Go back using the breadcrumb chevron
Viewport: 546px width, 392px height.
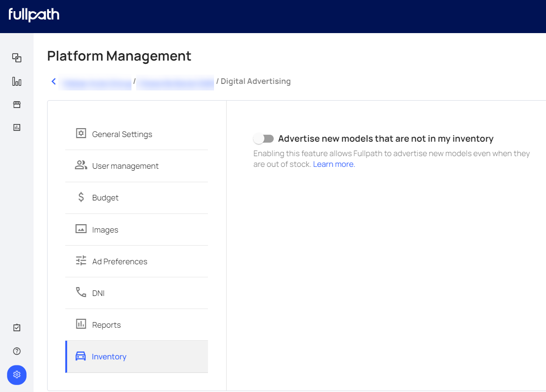click(54, 82)
